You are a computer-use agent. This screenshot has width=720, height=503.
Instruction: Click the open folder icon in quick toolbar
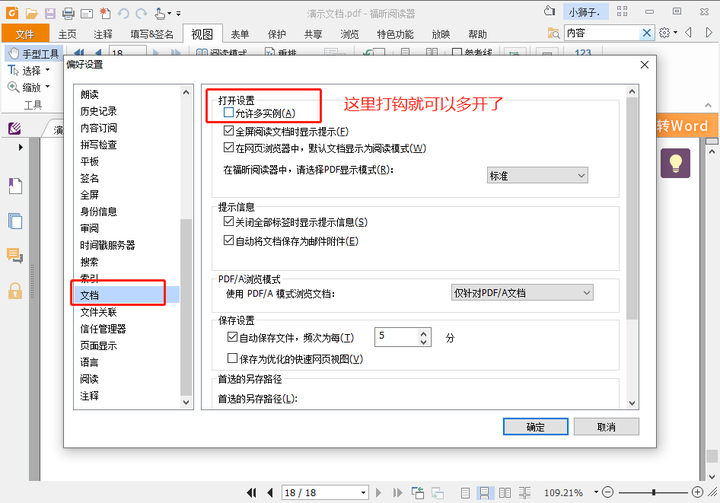coord(31,13)
